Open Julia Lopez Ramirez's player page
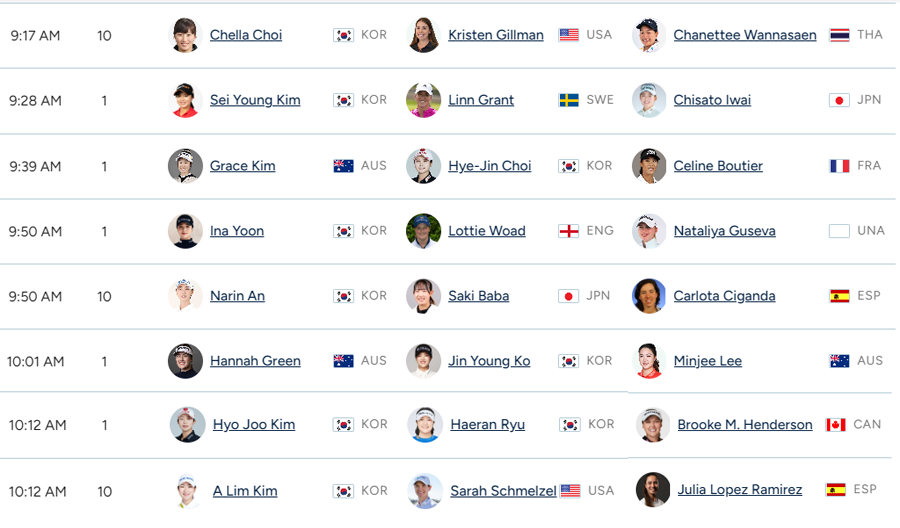The height and width of the screenshot is (528, 900). [x=739, y=490]
